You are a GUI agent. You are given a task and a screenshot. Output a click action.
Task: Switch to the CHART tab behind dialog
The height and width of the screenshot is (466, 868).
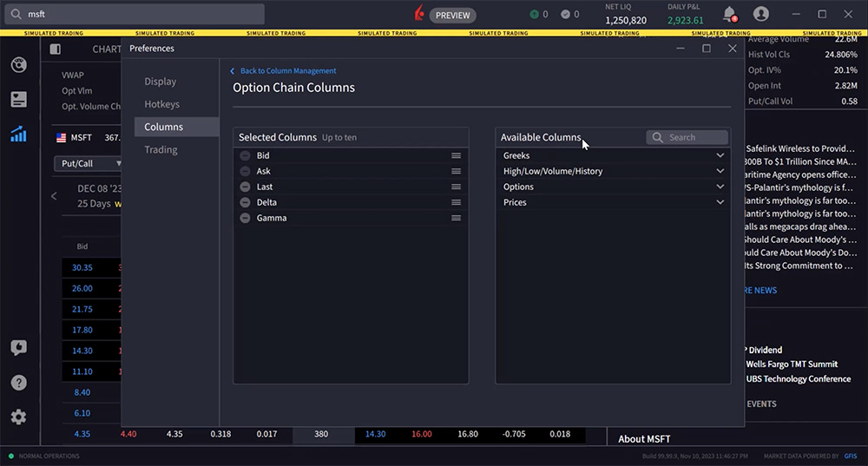106,49
